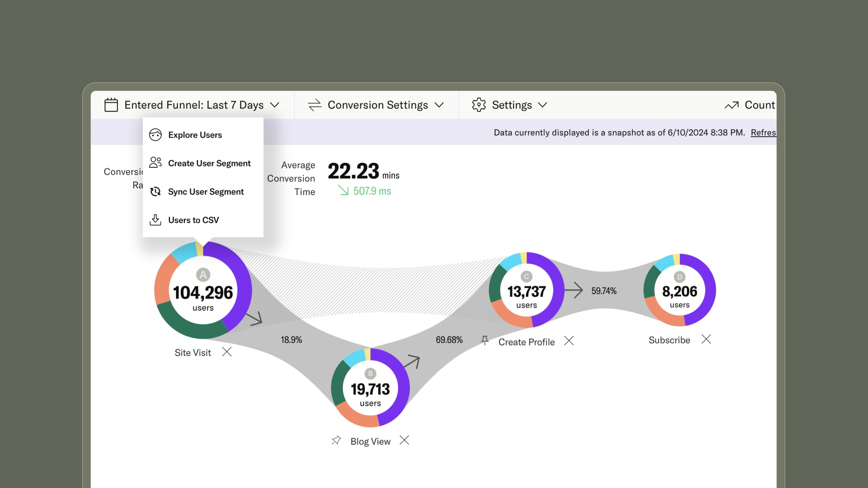Click the Refresh link in the snapshot banner
868x488 pixels.
(x=764, y=133)
